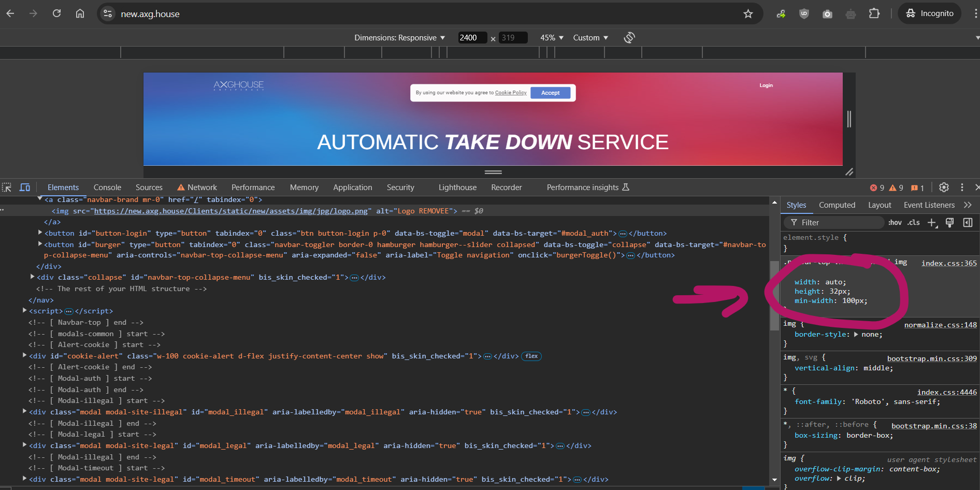Toggle the device toolbar icon

click(25, 188)
